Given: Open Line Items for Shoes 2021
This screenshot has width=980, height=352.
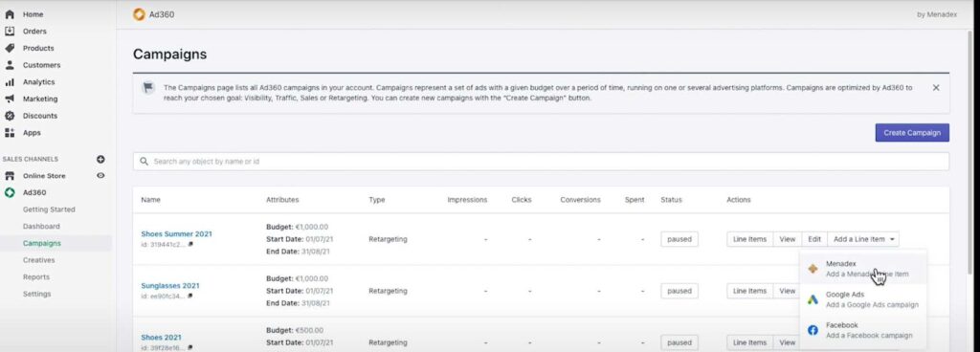Looking at the screenshot, I should pos(749,342).
